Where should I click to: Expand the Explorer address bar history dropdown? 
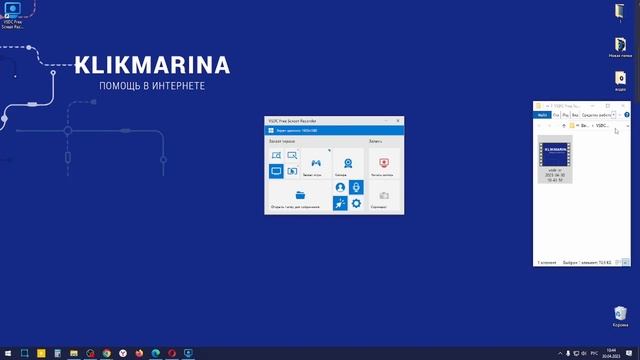(627, 126)
